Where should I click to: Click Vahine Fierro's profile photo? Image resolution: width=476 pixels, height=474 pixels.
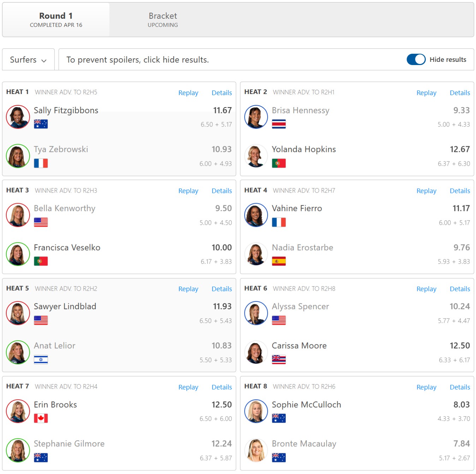tap(256, 215)
